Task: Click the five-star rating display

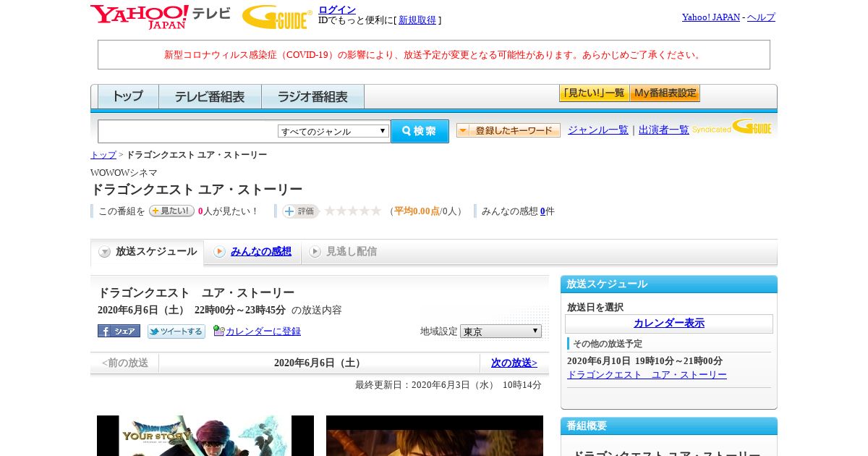Action: [352, 211]
